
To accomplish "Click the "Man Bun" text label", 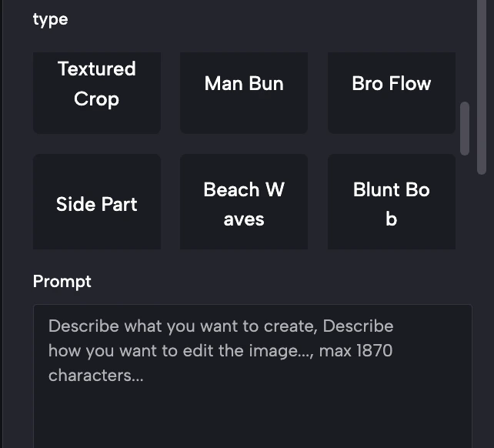I will coord(244,83).
